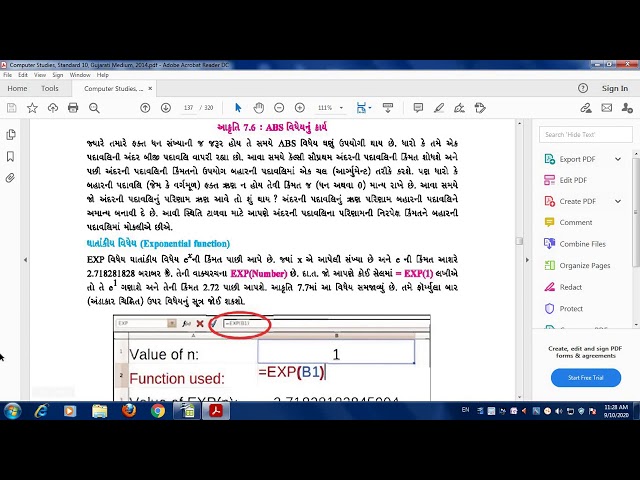640x480 pixels.
Task: Open the attachments paperclip panel
Action: [x=10, y=178]
